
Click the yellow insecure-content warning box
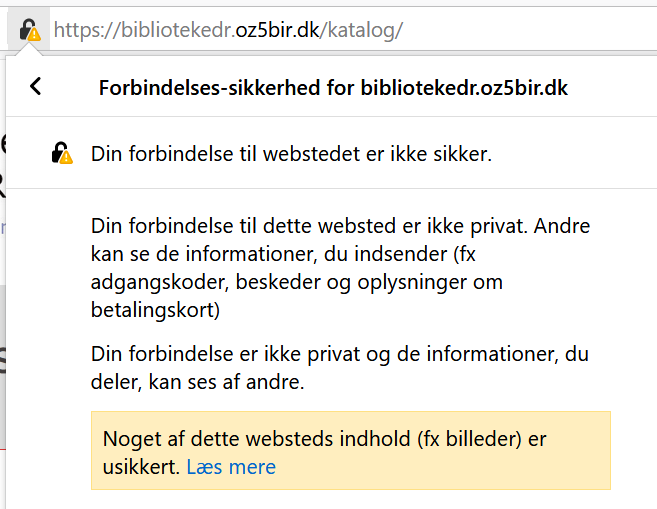(350, 451)
